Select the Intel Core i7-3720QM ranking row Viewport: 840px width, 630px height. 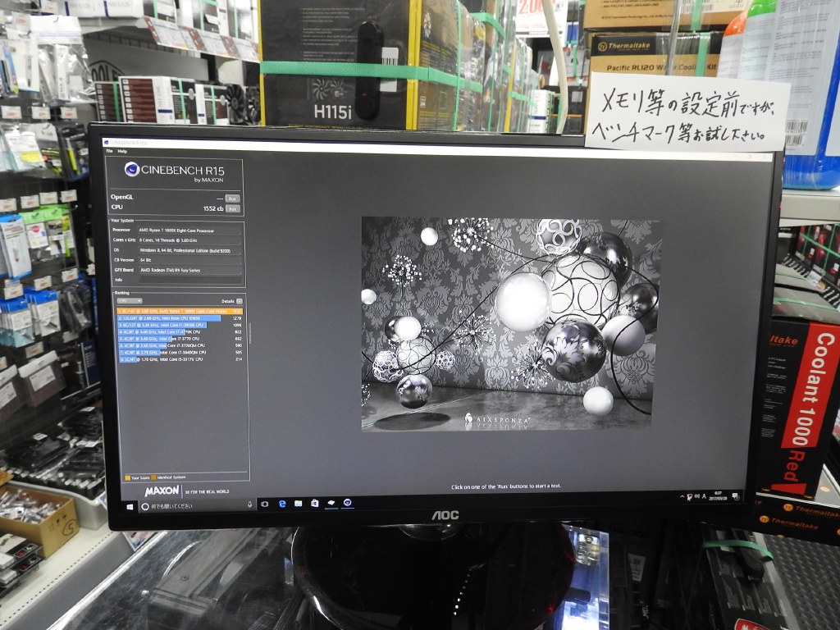tap(180, 345)
